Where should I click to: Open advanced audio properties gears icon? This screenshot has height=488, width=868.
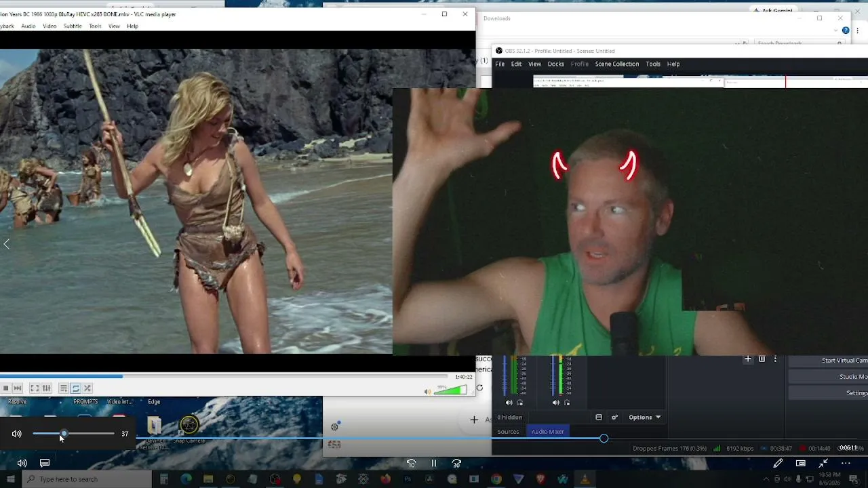pos(615,418)
